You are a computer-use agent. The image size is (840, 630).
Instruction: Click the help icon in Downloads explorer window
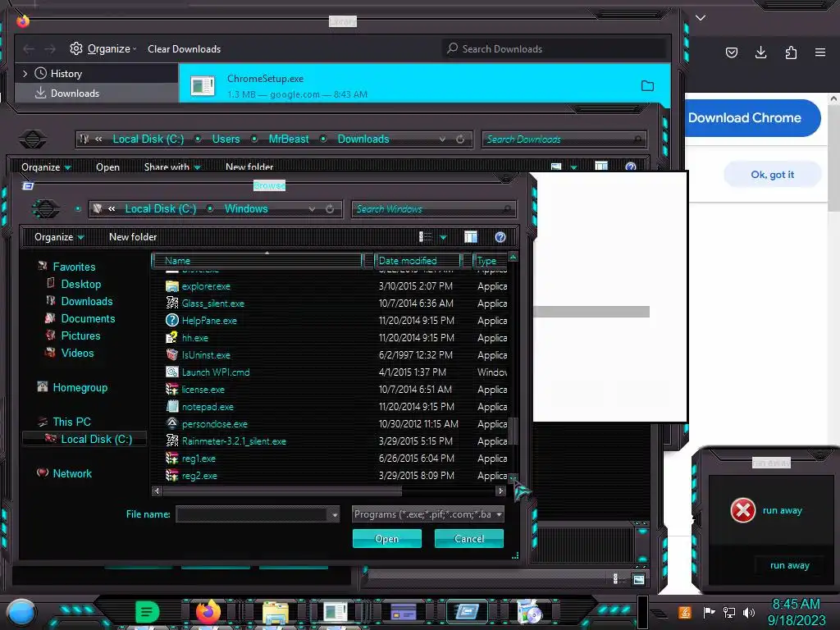pyautogui.click(x=631, y=167)
